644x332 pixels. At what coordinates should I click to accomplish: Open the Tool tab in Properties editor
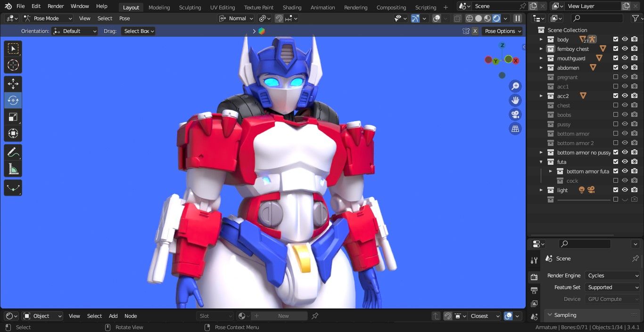pos(534,260)
